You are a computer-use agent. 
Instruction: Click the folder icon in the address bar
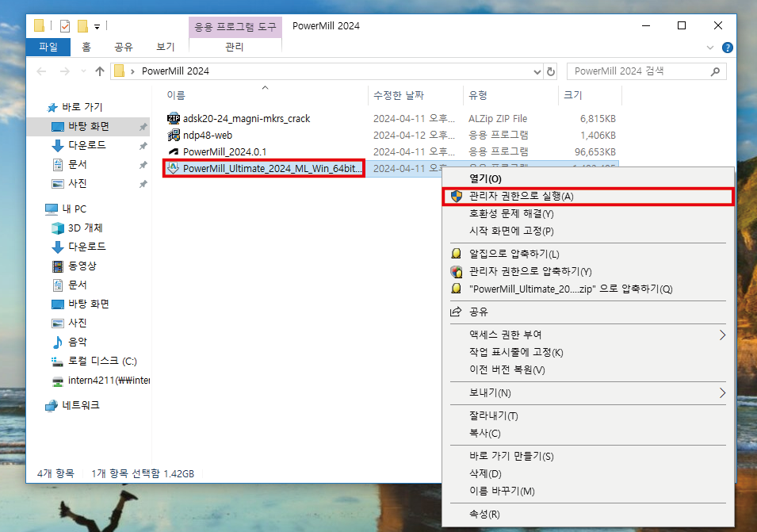[119, 71]
